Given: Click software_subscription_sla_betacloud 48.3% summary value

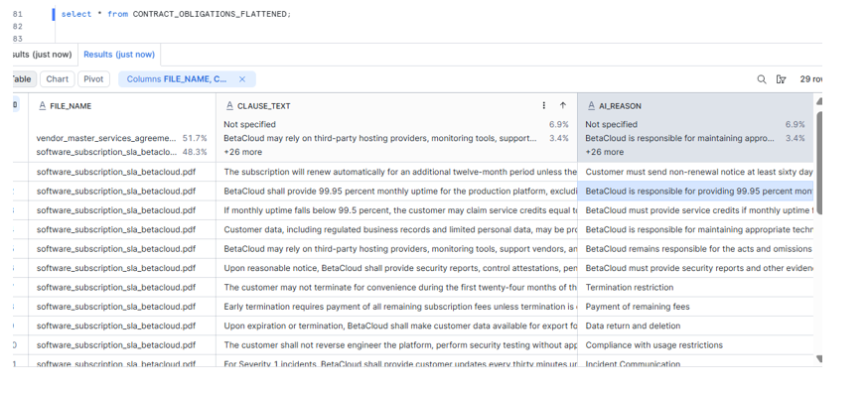Looking at the screenshot, I should (122, 152).
